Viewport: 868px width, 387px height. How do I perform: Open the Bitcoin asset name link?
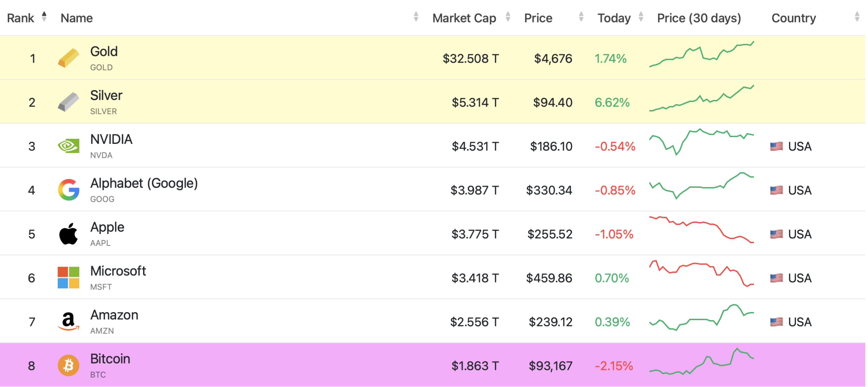pyautogui.click(x=110, y=359)
